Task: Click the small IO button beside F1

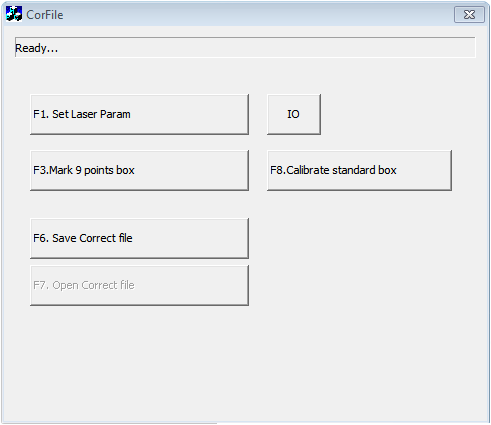Action: (x=294, y=114)
